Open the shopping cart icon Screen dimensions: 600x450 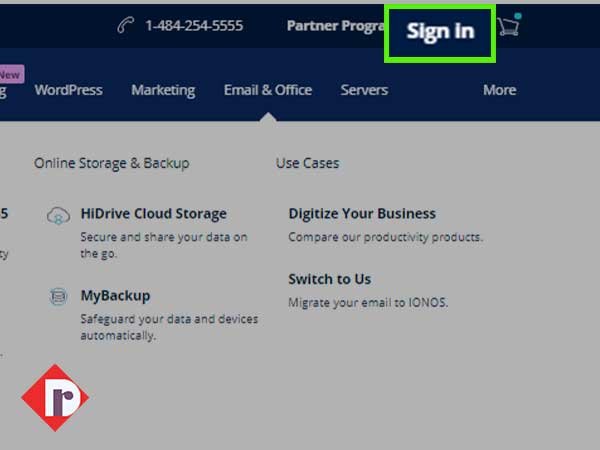click(x=509, y=25)
